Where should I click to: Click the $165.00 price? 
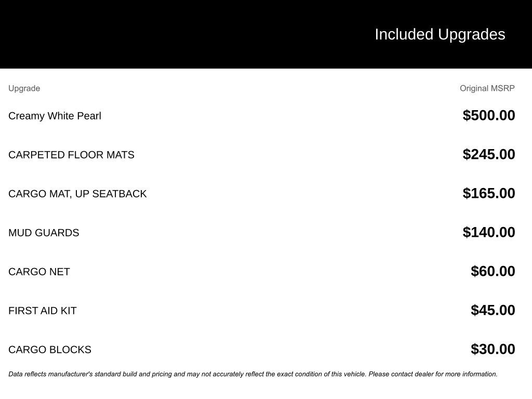(x=488, y=193)
